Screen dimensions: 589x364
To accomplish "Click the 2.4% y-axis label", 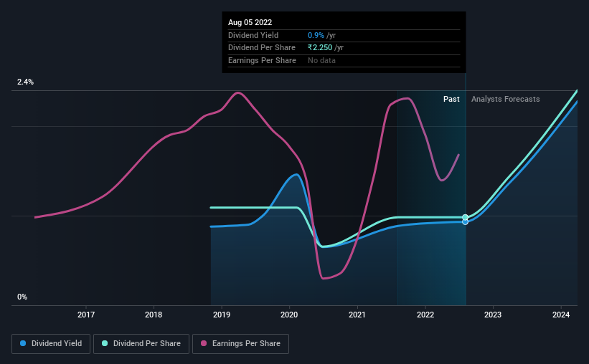I will tap(25, 82).
